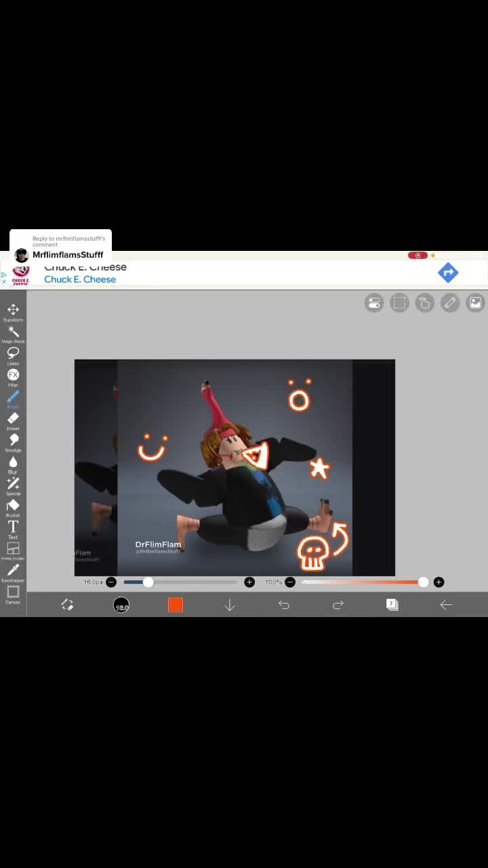Go back with the left arrow
The width and height of the screenshot is (488, 868).
(x=446, y=605)
